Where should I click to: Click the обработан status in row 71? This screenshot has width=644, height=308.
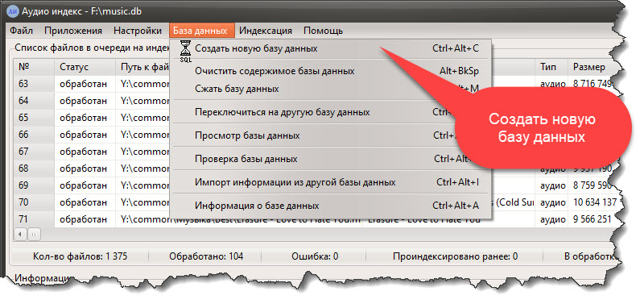tap(84, 219)
